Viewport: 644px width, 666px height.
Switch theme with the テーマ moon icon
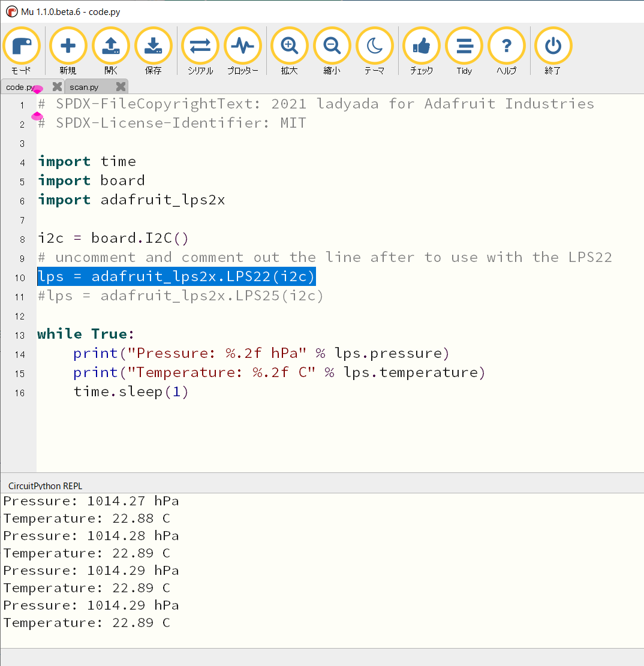(375, 46)
